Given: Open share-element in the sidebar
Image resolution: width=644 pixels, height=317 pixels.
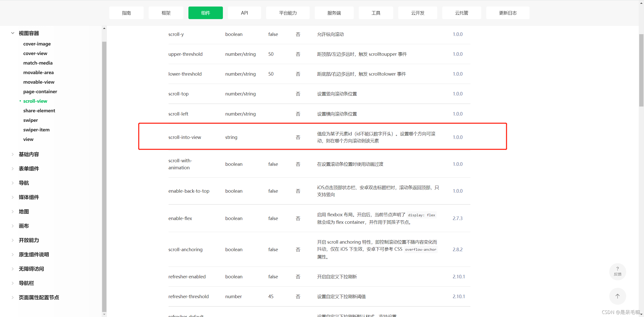Looking at the screenshot, I should click(x=39, y=111).
